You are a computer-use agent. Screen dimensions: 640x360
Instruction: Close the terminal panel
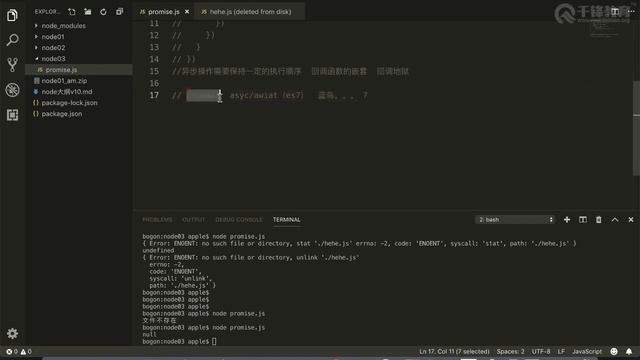coord(631,220)
